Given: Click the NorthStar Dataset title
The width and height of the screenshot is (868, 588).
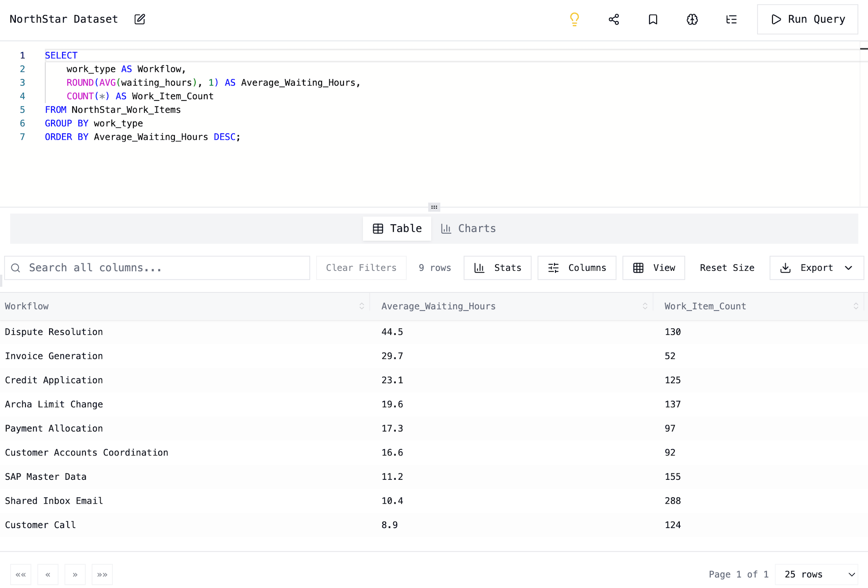Looking at the screenshot, I should pyautogui.click(x=64, y=19).
